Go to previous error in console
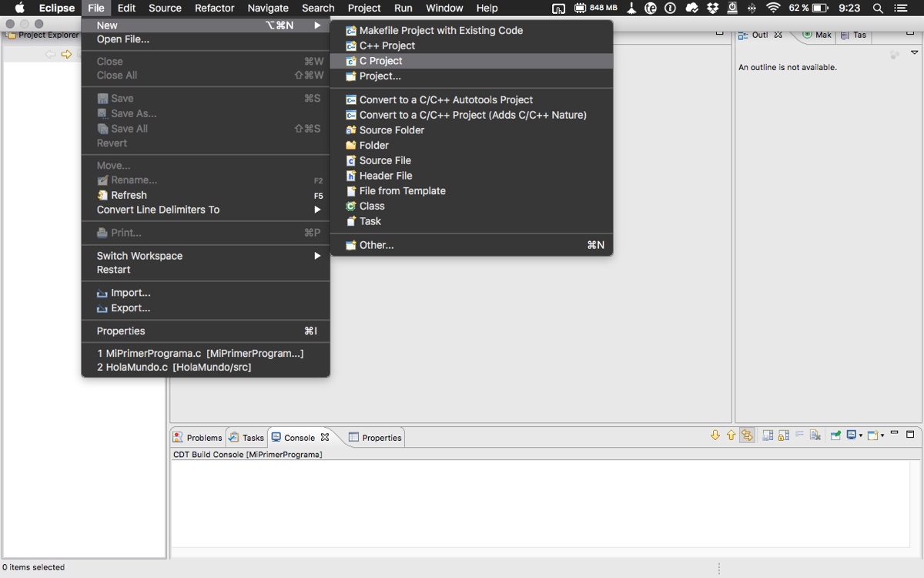The width and height of the screenshot is (924, 578). (x=731, y=435)
